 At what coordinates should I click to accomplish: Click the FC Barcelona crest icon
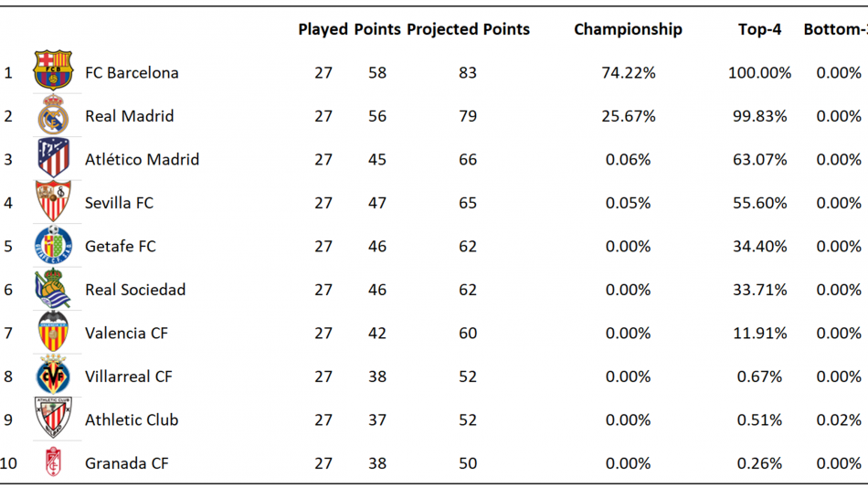click(53, 70)
